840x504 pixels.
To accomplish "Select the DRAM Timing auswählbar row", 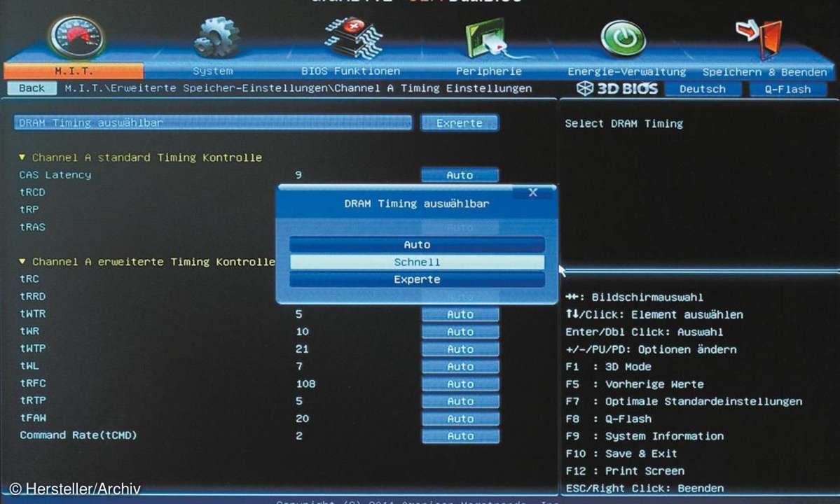I will 213,122.
